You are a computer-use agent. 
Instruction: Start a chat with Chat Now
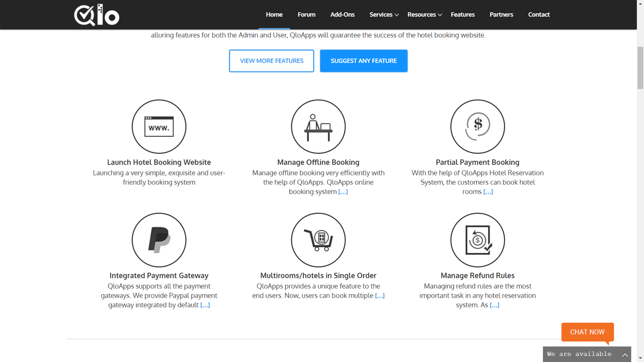[587, 332]
